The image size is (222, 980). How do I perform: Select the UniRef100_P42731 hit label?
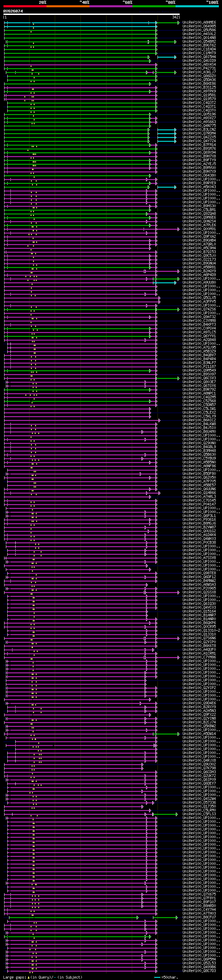tap(199, 68)
